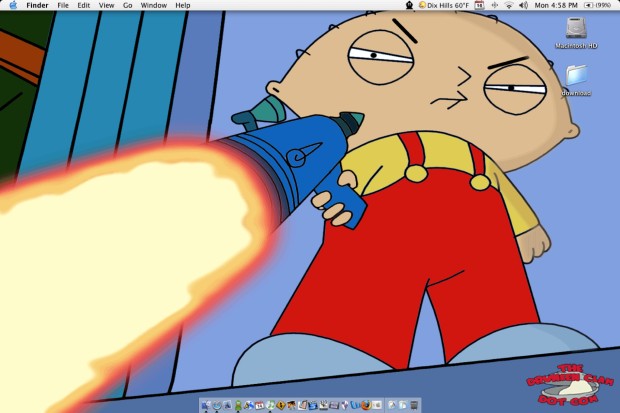Open the green duck Adium icon in Dock

click(238, 405)
